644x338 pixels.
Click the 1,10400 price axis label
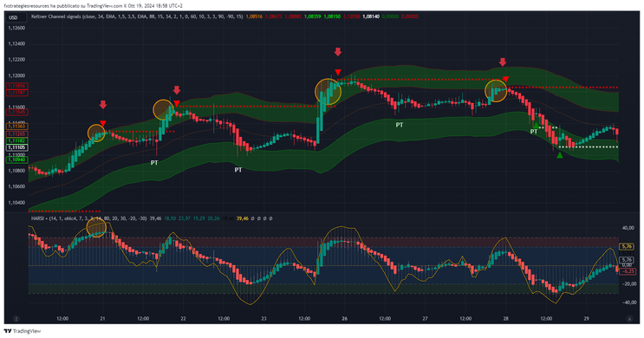tap(16, 203)
